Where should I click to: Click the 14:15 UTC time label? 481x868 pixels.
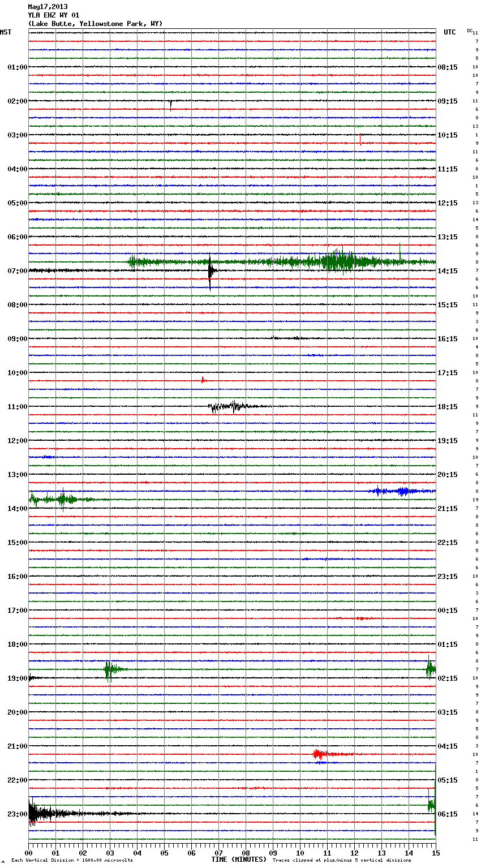(448, 271)
